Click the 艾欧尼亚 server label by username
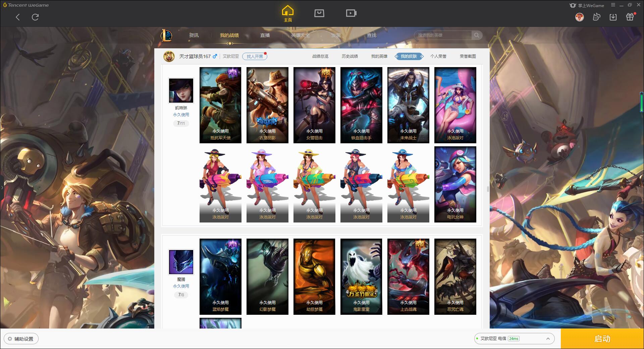The height and width of the screenshot is (349, 644). [231, 56]
